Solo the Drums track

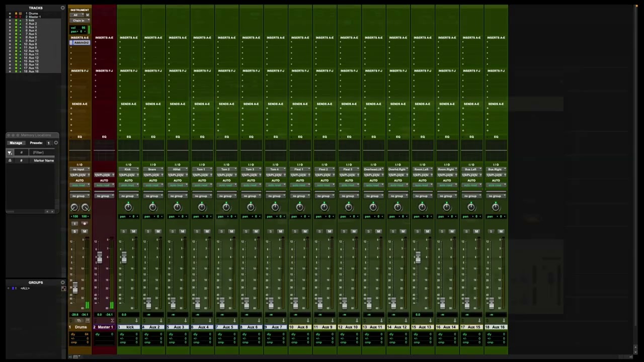(x=74, y=231)
